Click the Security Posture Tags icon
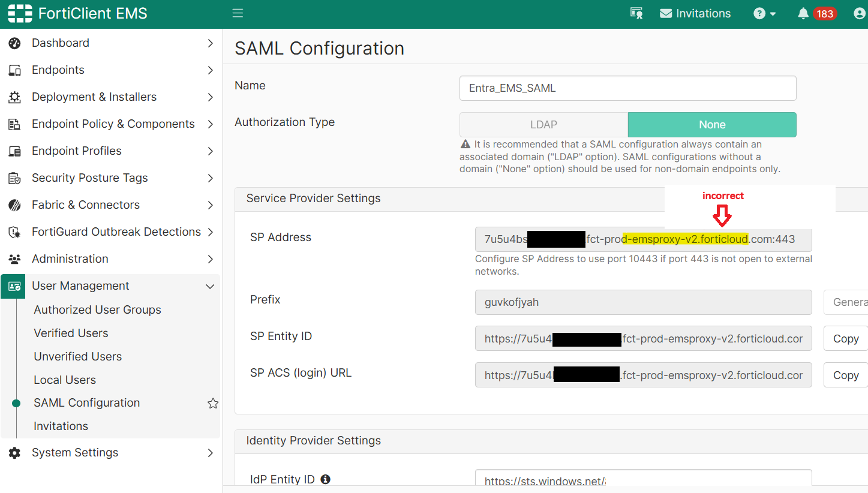The width and height of the screenshot is (868, 493). click(14, 178)
